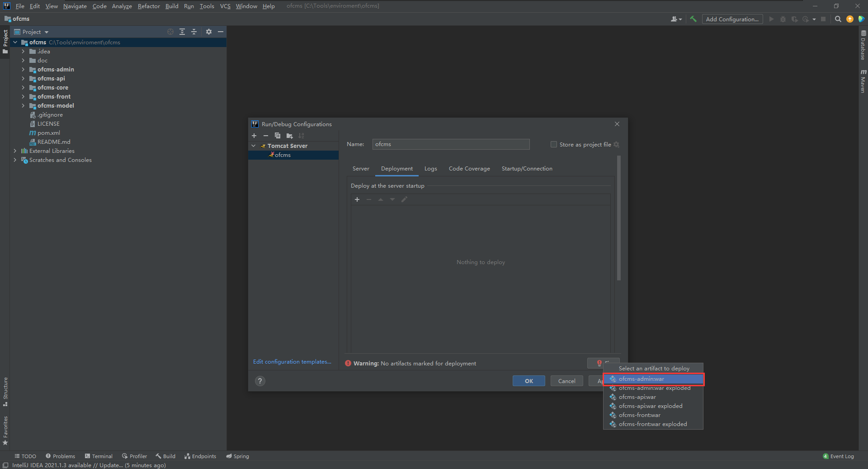Open the Terminal tool window
868x469 pixels.
(x=99, y=456)
